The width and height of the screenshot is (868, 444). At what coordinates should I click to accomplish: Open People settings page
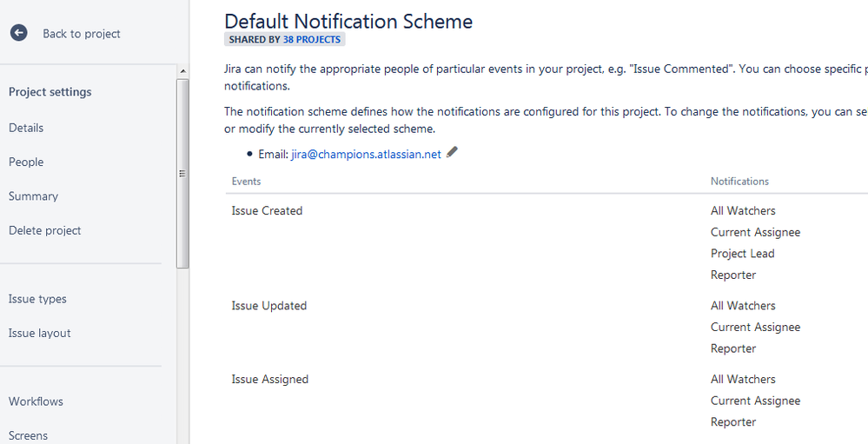pyautogui.click(x=26, y=162)
